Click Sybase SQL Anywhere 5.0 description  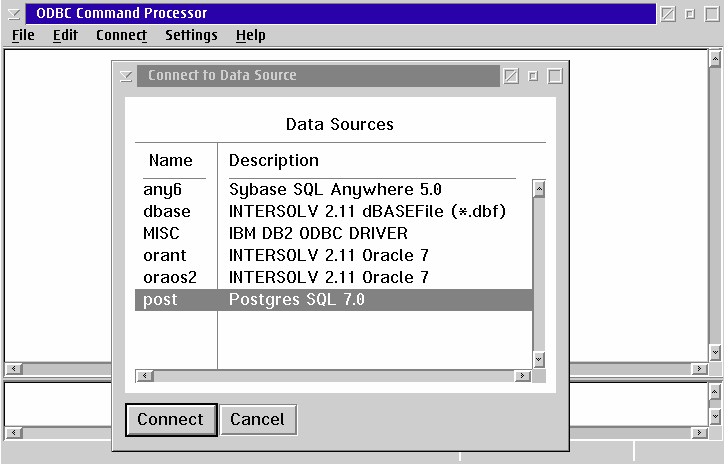335,190
